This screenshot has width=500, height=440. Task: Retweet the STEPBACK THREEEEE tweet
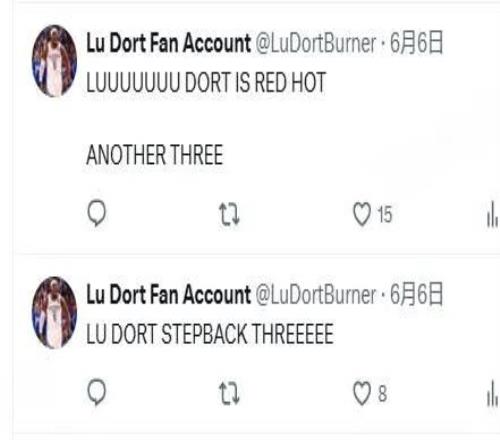pyautogui.click(x=229, y=394)
